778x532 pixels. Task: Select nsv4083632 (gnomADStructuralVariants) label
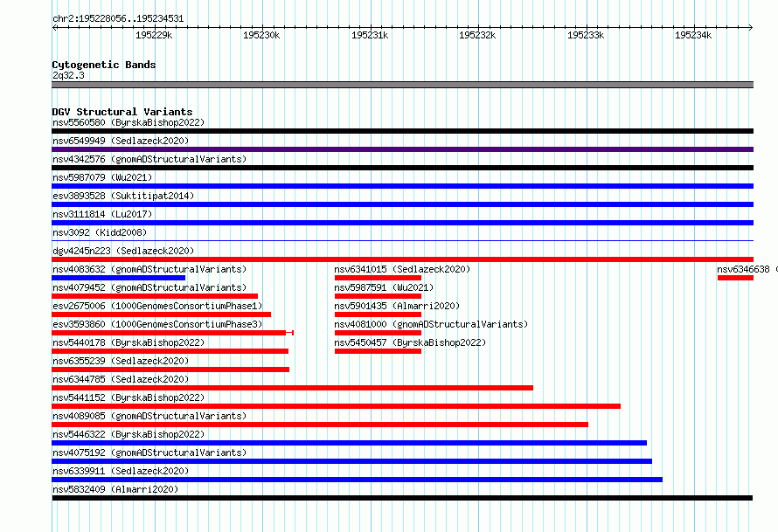coord(149,269)
